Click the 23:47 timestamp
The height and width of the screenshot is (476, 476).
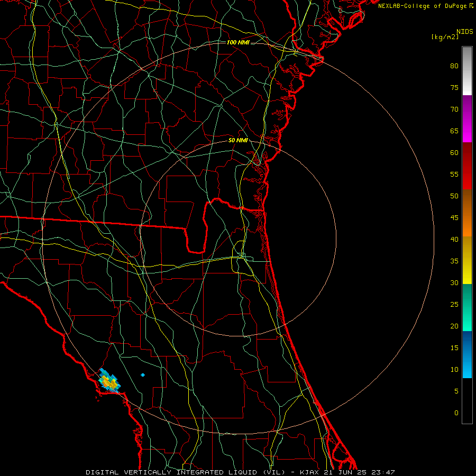tap(383, 472)
